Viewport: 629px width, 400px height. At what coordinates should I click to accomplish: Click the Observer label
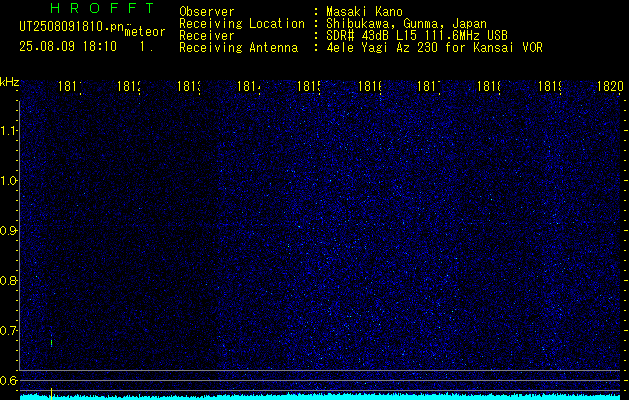207,12
